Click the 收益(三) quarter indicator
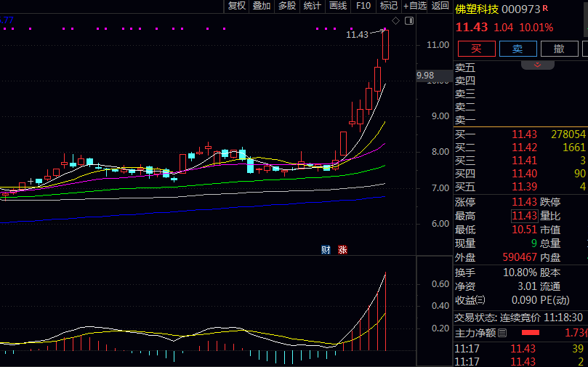Viewport: 588px width, 367px height. coord(470,299)
